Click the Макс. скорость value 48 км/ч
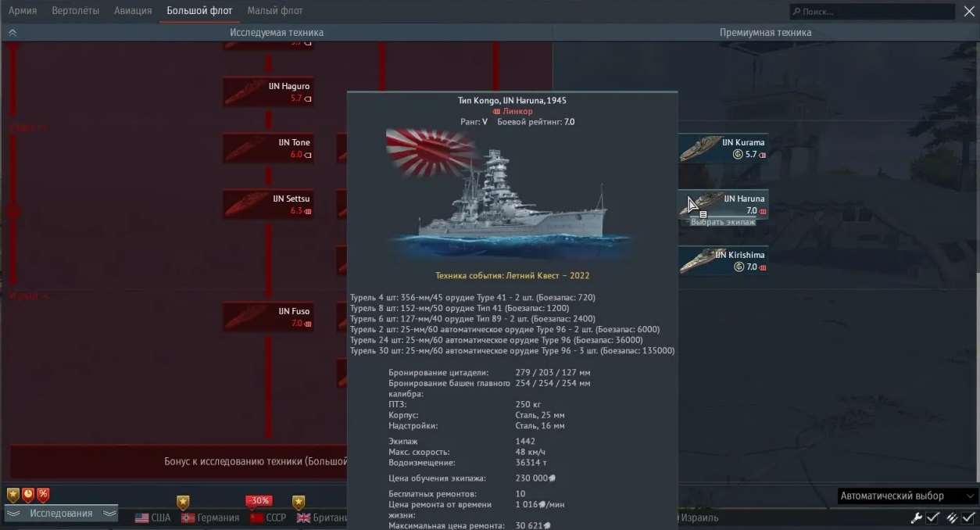980x530 pixels. click(531, 452)
